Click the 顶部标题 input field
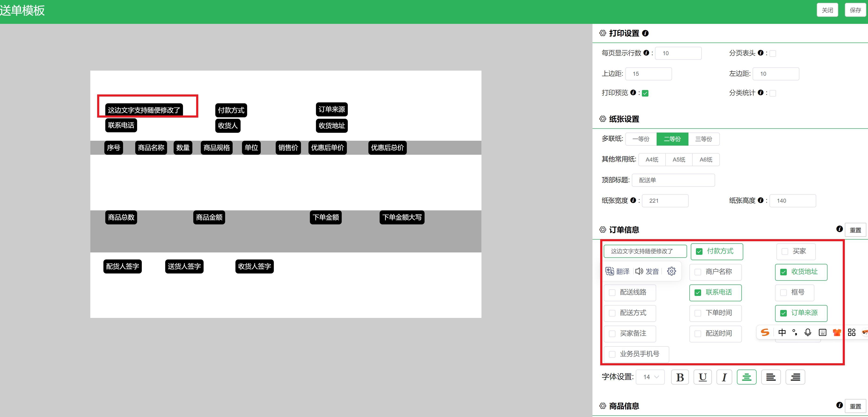Image resolution: width=868 pixels, height=417 pixels. pyautogui.click(x=673, y=180)
